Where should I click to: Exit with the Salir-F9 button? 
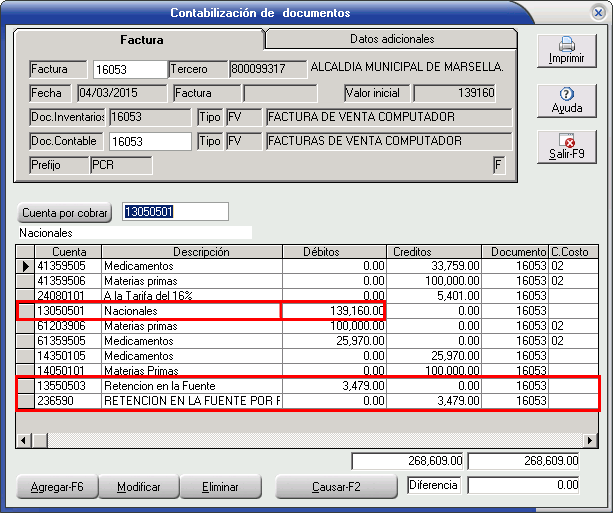click(566, 148)
